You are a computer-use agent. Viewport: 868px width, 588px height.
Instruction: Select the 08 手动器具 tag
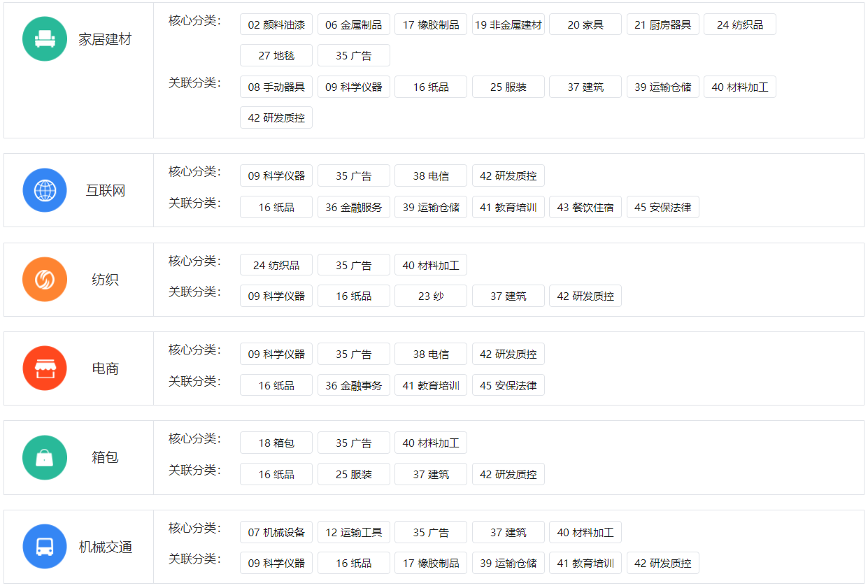276,87
